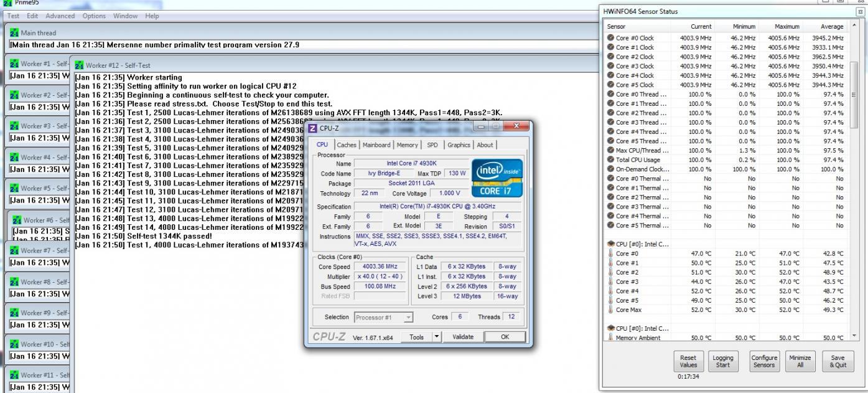
Task: Click the Core #4 temperature thermometer icon
Action: pyautogui.click(x=610, y=291)
